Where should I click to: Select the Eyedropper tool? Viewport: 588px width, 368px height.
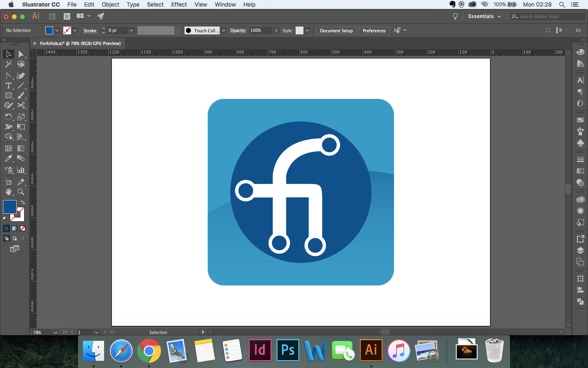9,158
